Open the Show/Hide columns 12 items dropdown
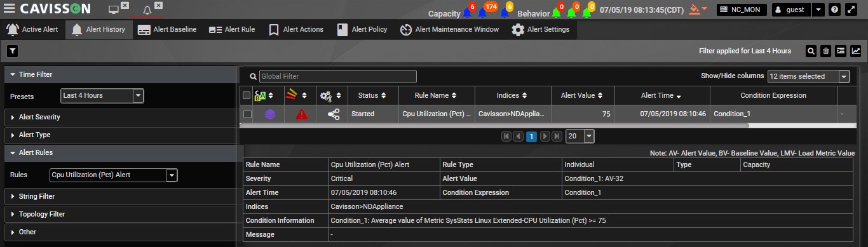This screenshot has width=868, height=247. tap(808, 76)
